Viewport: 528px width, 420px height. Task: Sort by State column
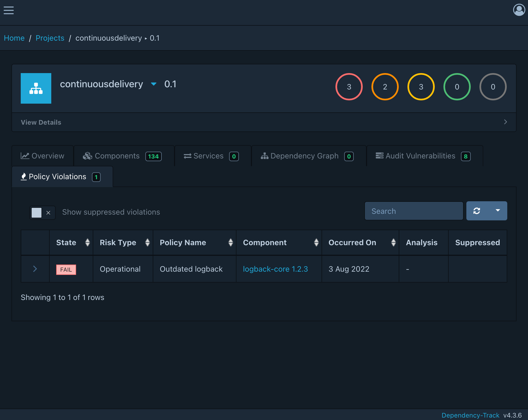[x=71, y=242]
